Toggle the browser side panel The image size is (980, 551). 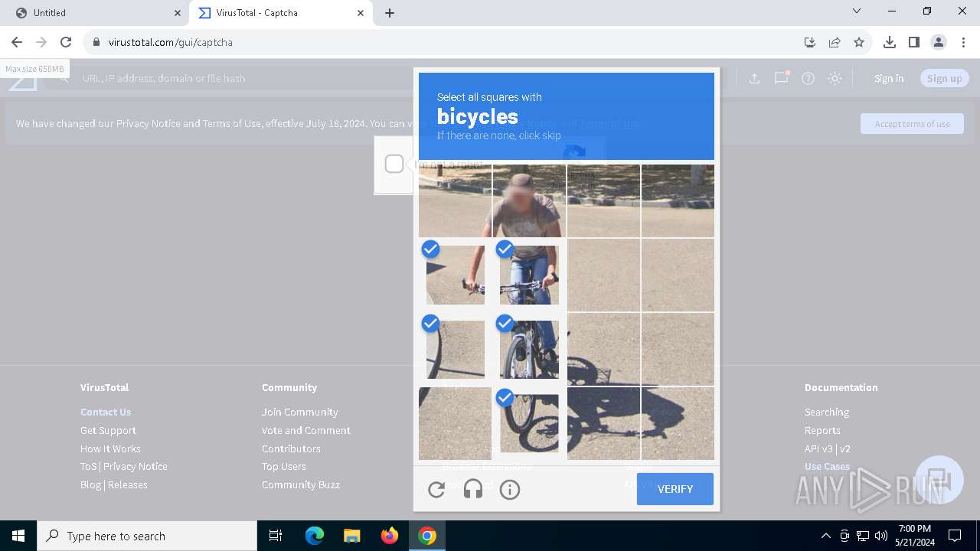tap(914, 42)
